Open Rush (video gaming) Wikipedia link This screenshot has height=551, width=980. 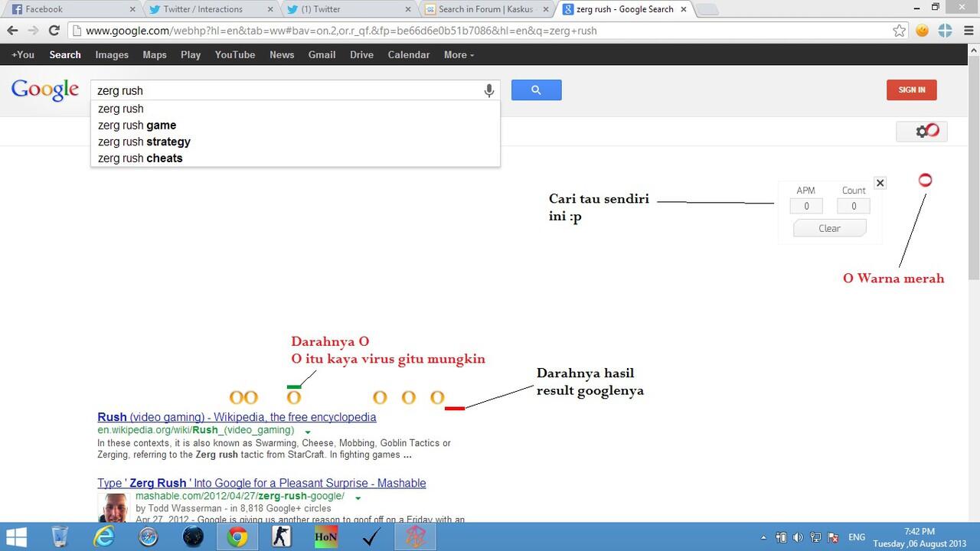pyautogui.click(x=237, y=417)
